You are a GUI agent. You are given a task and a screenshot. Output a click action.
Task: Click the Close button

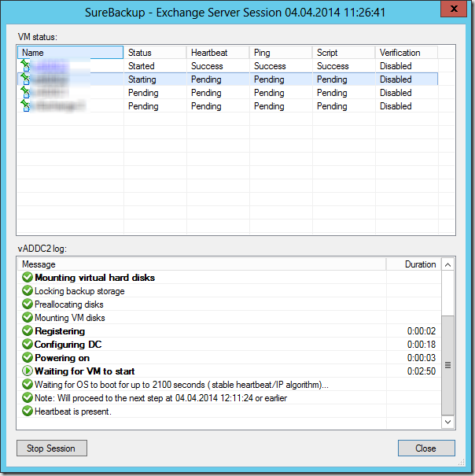pos(426,448)
